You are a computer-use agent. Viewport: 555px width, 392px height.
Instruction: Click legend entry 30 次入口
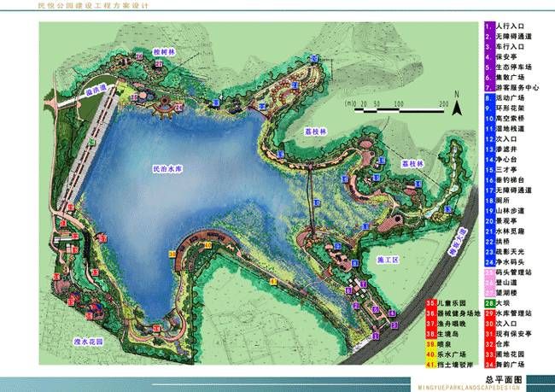click(501, 324)
